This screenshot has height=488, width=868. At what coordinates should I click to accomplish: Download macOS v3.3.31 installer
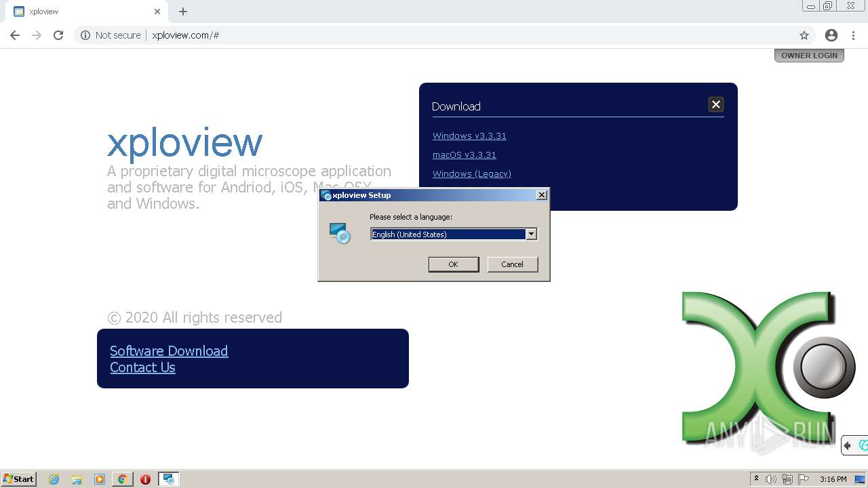coord(465,155)
